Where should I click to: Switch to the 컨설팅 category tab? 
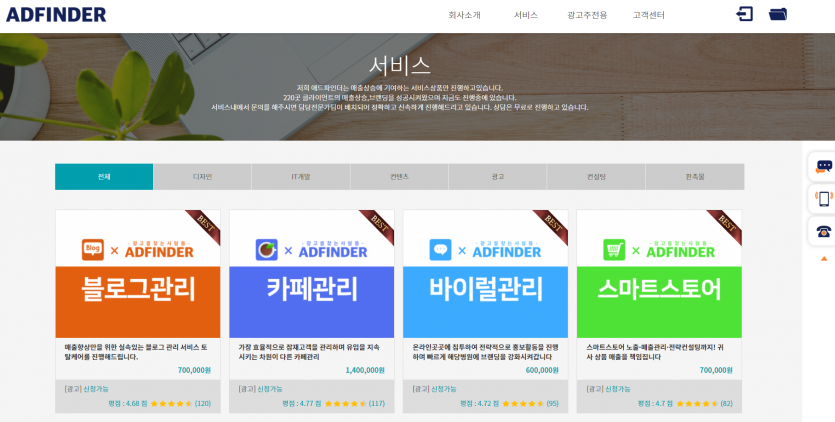[x=596, y=177]
